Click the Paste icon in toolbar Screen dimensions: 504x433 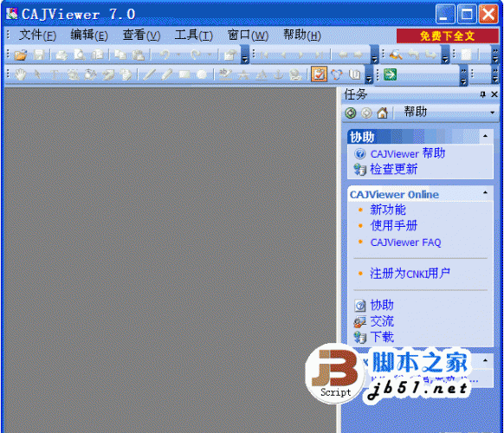point(139,55)
